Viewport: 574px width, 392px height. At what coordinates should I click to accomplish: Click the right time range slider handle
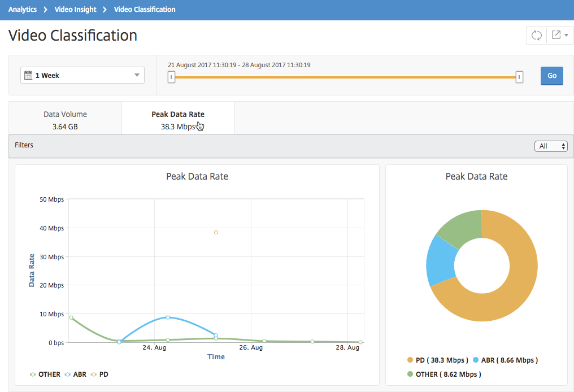coord(519,77)
